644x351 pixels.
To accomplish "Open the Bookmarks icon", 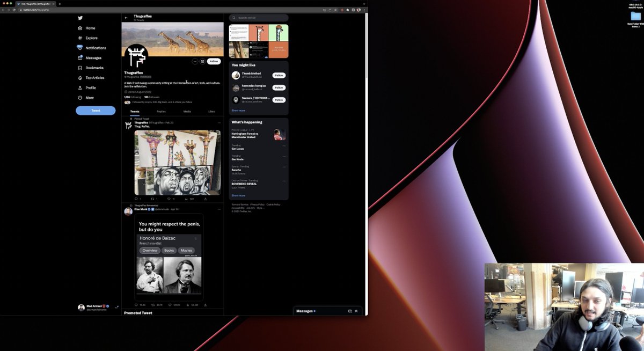I will 80,68.
